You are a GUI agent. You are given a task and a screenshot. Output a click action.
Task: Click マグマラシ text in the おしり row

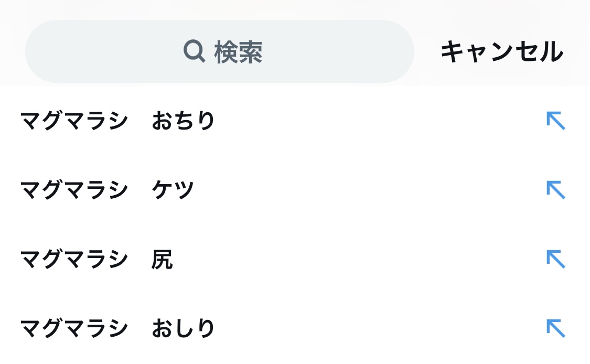pyautogui.click(x=74, y=328)
